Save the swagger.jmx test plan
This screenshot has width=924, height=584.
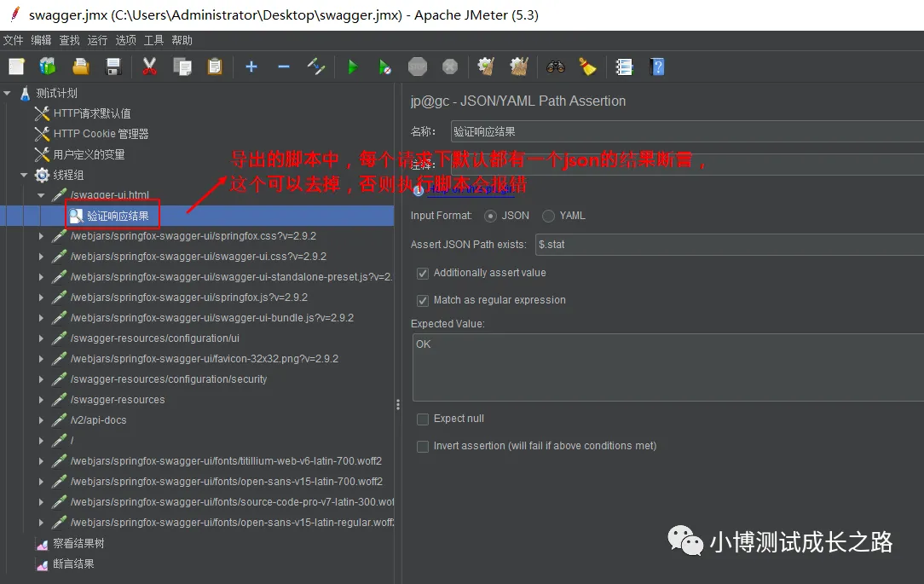(x=112, y=66)
